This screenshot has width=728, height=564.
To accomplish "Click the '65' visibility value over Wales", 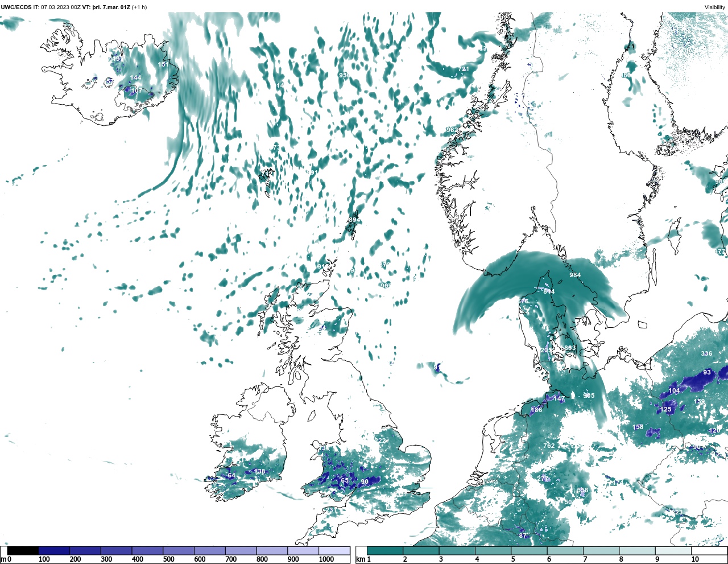I will point(345,480).
